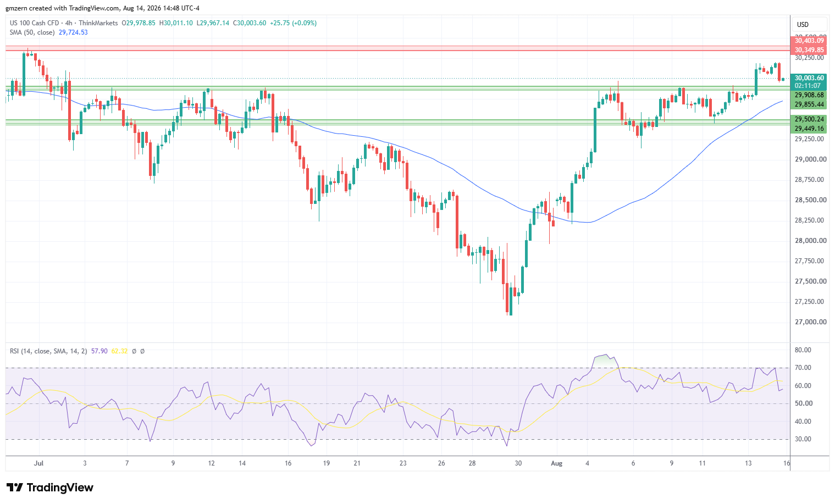Select the green 29,855.44 price tag
Screen dimensions: 835x504
click(x=809, y=104)
